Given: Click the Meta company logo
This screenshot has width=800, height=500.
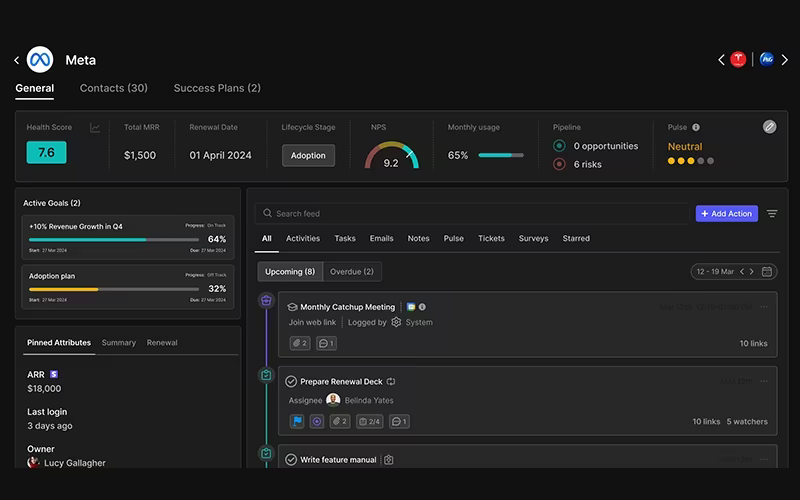Looking at the screenshot, I should [40, 60].
